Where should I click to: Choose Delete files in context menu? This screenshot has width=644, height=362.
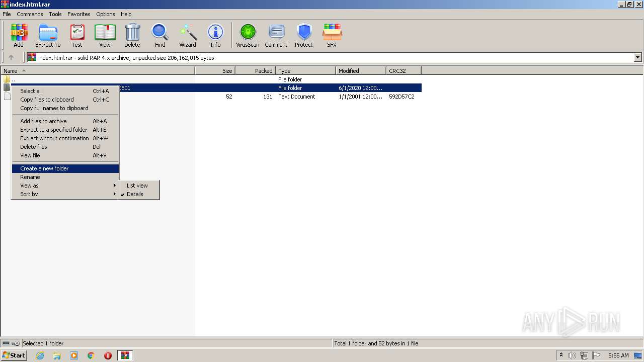pos(65,147)
